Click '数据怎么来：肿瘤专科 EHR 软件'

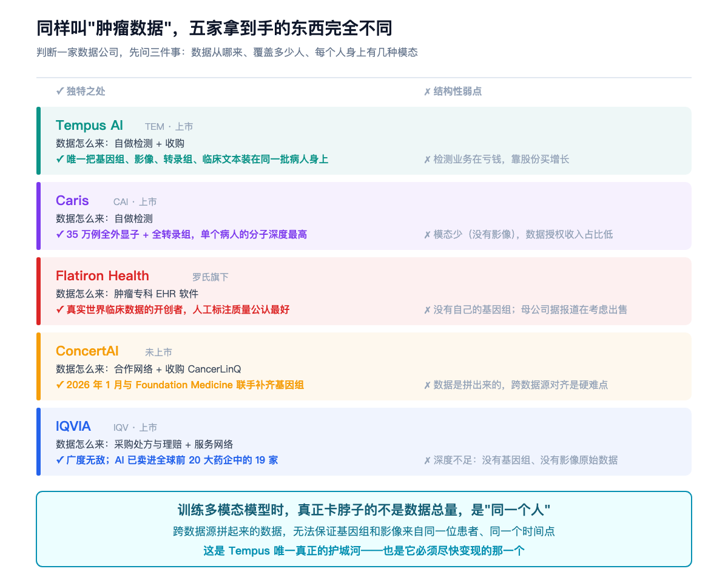127,294
